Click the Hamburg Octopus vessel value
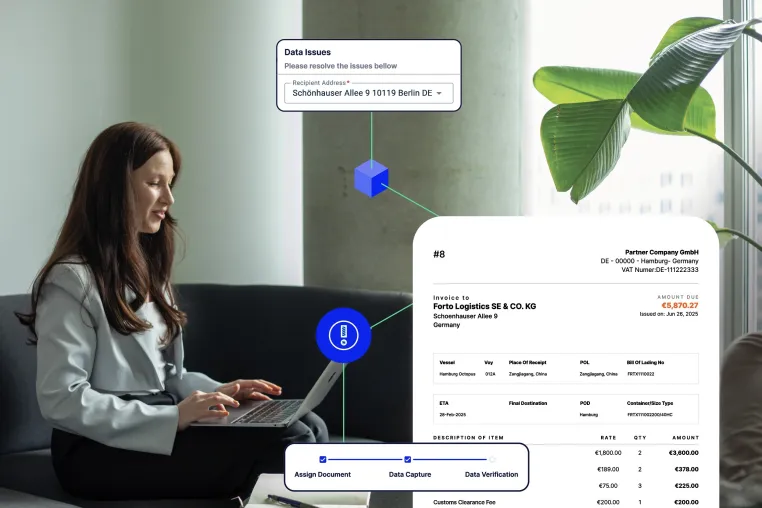The height and width of the screenshot is (508, 762). click(457, 374)
